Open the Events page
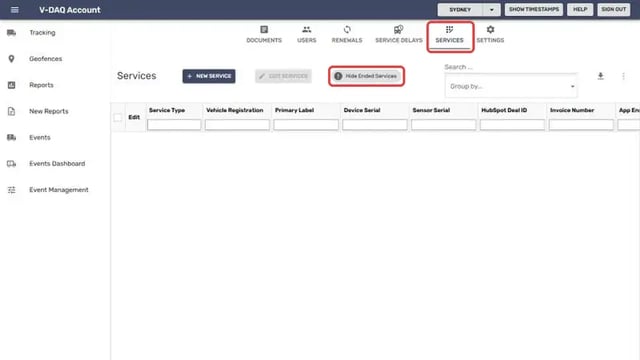Viewport: 640px width, 360px height. pyautogui.click(x=40, y=137)
